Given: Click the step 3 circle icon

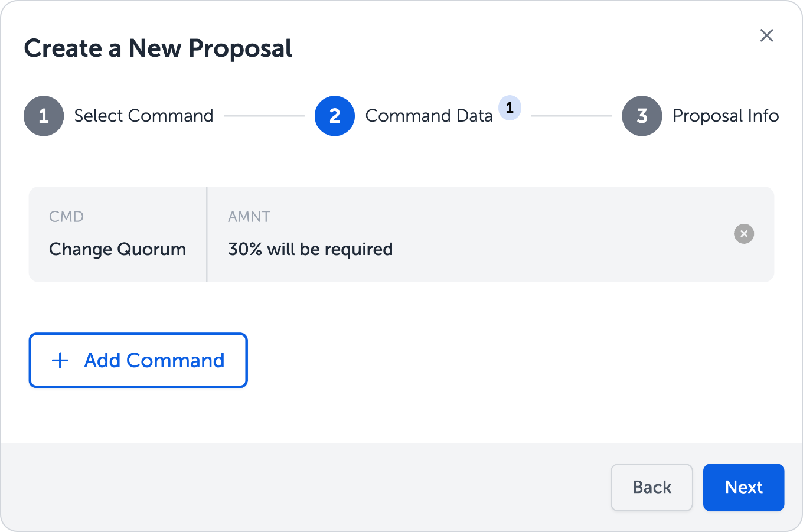Looking at the screenshot, I should (x=642, y=116).
